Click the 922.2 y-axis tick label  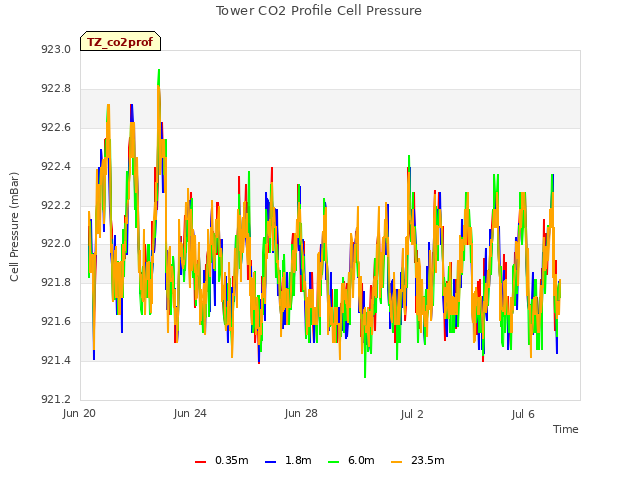tap(56, 205)
